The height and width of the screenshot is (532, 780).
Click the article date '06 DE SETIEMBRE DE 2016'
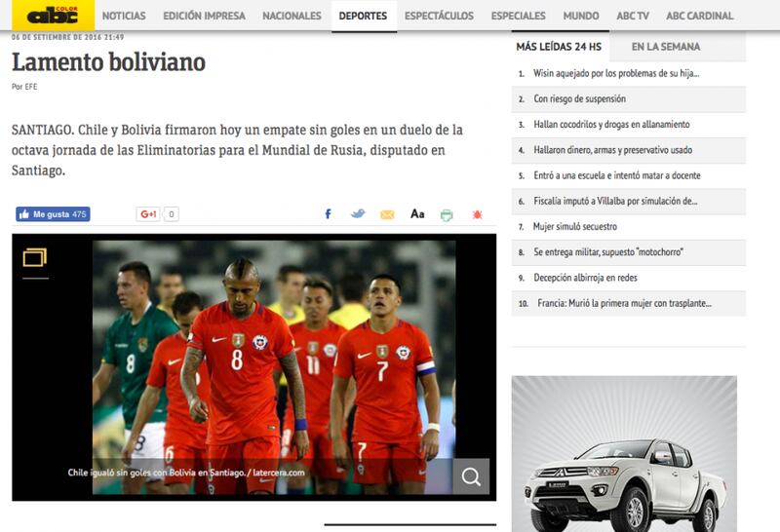(x=67, y=37)
